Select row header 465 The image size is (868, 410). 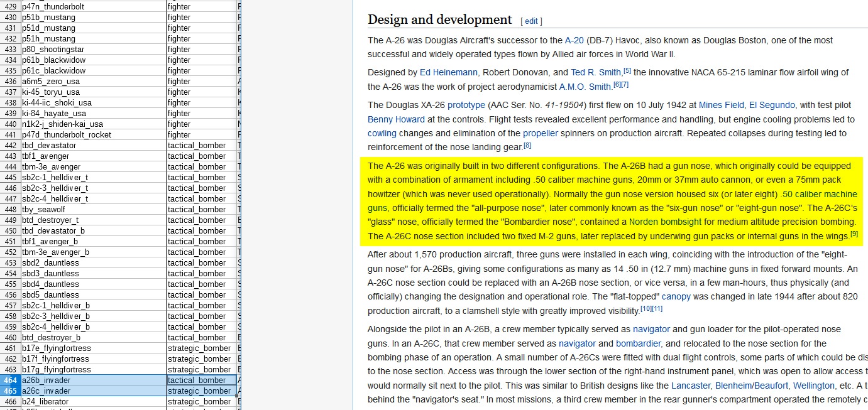click(10, 391)
